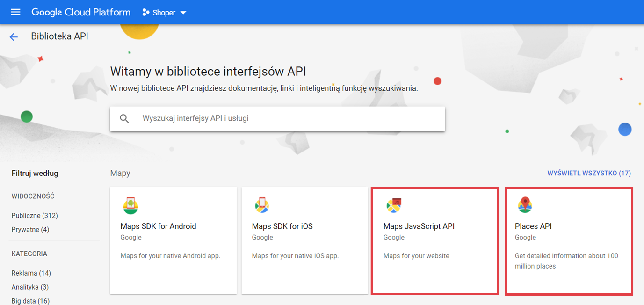Click the Maps JavaScript API icon
Viewport: 644px width, 305px height.
pyautogui.click(x=394, y=205)
